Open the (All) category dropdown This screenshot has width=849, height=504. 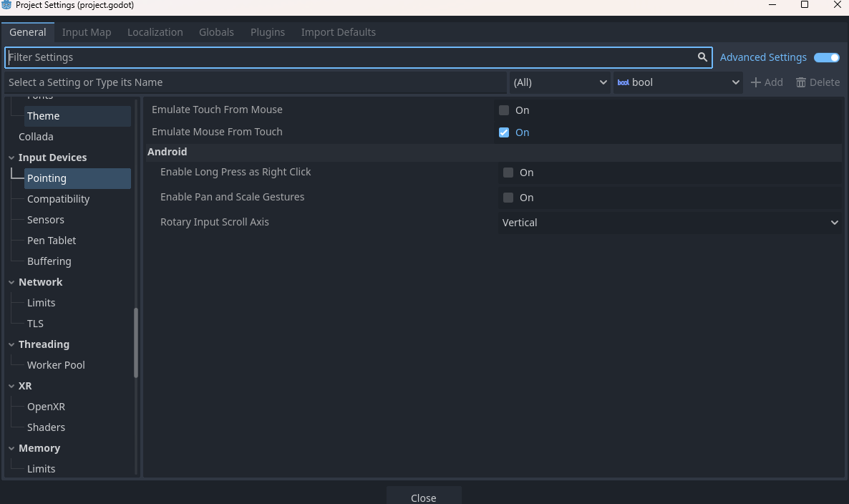[559, 82]
